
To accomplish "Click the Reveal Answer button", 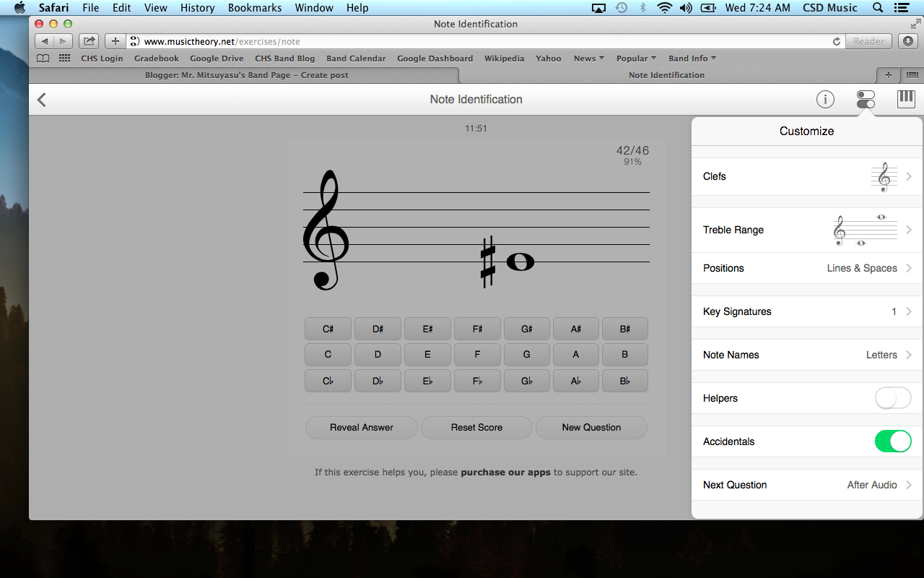I will point(361,427).
